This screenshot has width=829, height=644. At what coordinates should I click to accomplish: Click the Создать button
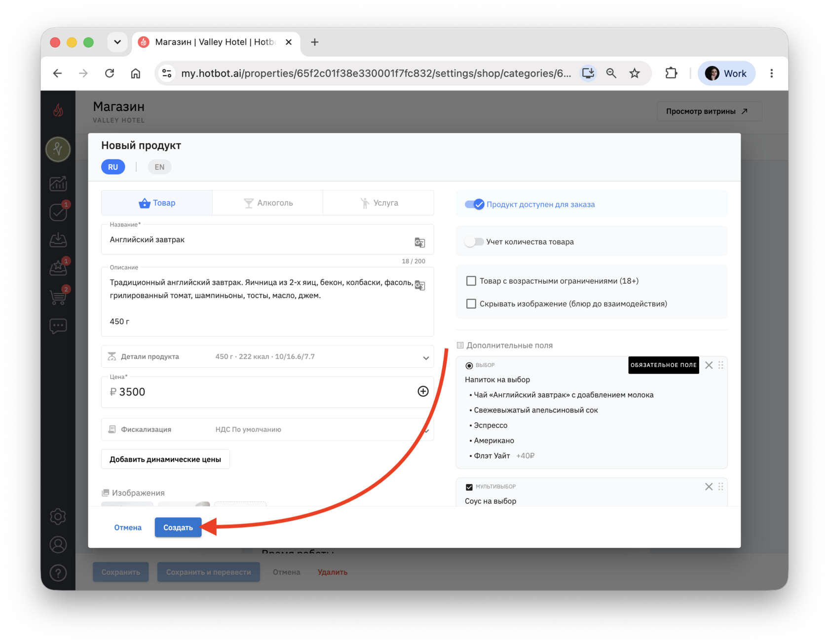point(178,528)
